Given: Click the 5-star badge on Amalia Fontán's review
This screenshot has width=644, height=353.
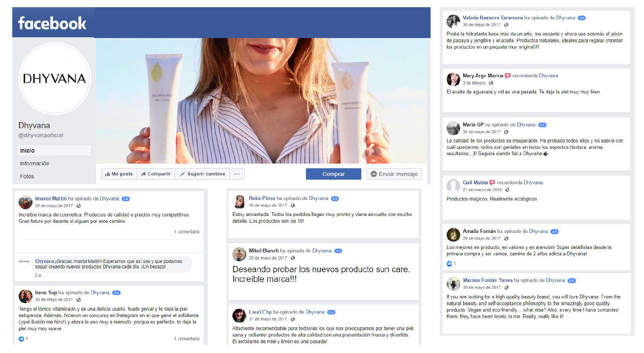Looking at the screenshot, I should coord(554,232).
